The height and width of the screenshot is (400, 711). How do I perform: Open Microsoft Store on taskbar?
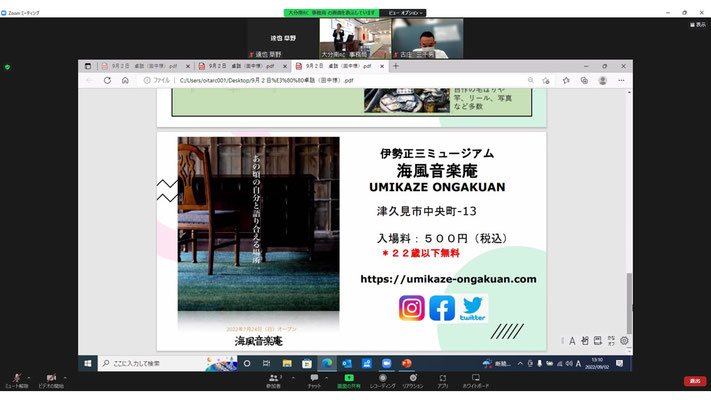307,363
